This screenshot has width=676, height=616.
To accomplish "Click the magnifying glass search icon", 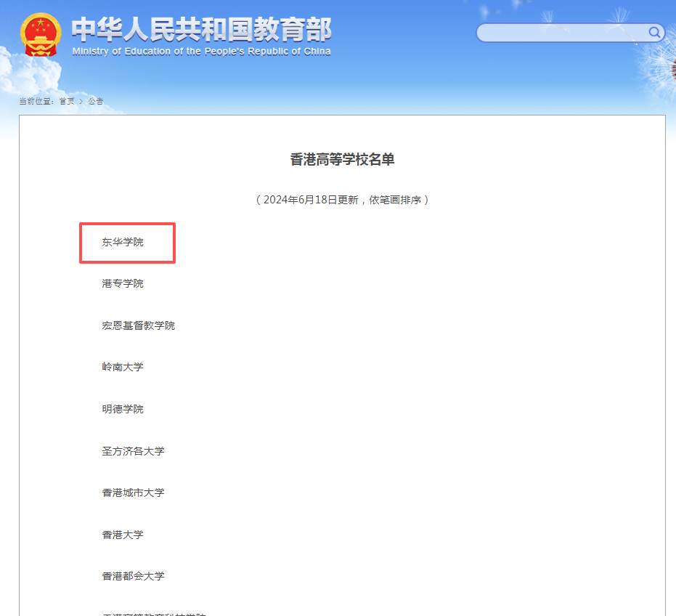I will pyautogui.click(x=653, y=32).
